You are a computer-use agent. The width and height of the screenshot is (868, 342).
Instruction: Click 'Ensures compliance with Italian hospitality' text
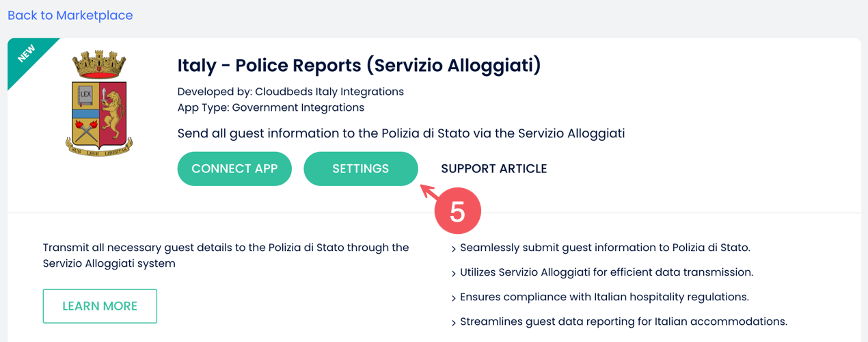point(604,297)
